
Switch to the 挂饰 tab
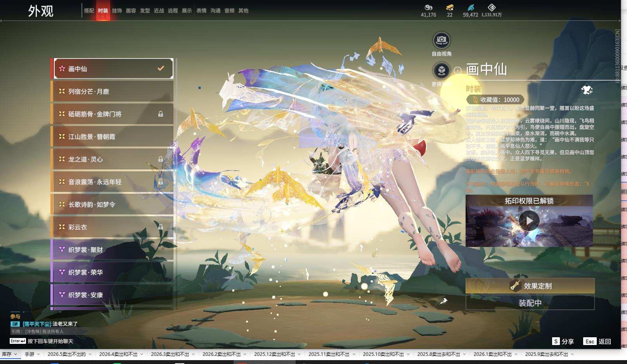(117, 10)
